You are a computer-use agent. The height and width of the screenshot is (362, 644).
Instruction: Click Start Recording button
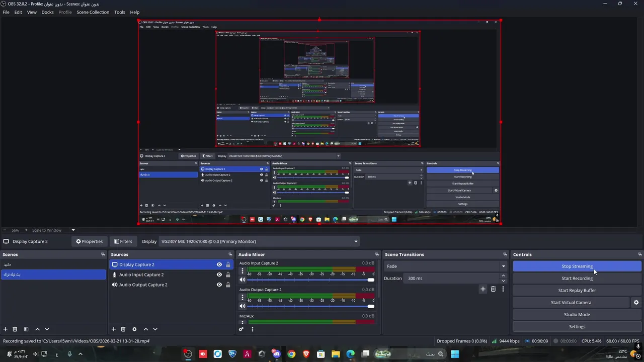(x=577, y=279)
